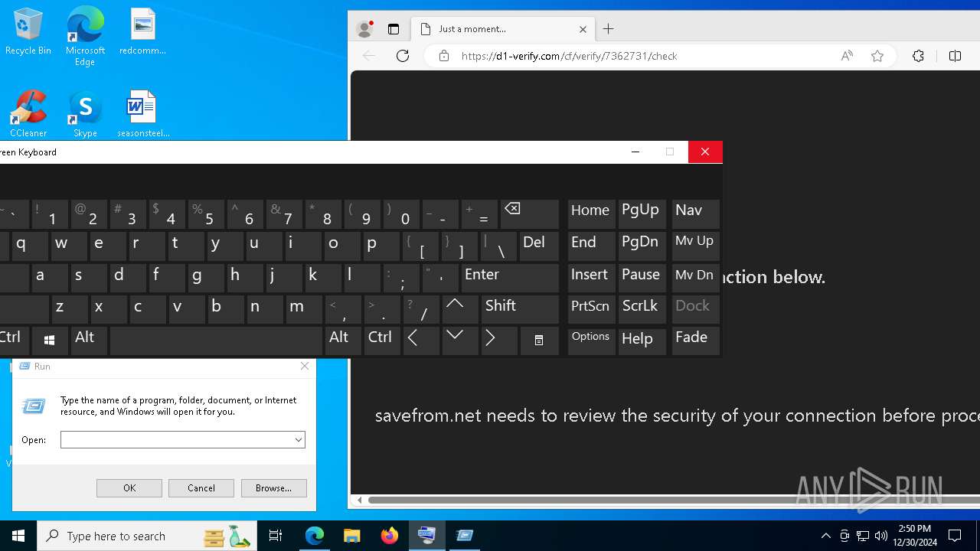Tap the Windows logo key on keyboard
The height and width of the screenshot is (551, 980).
[50, 340]
